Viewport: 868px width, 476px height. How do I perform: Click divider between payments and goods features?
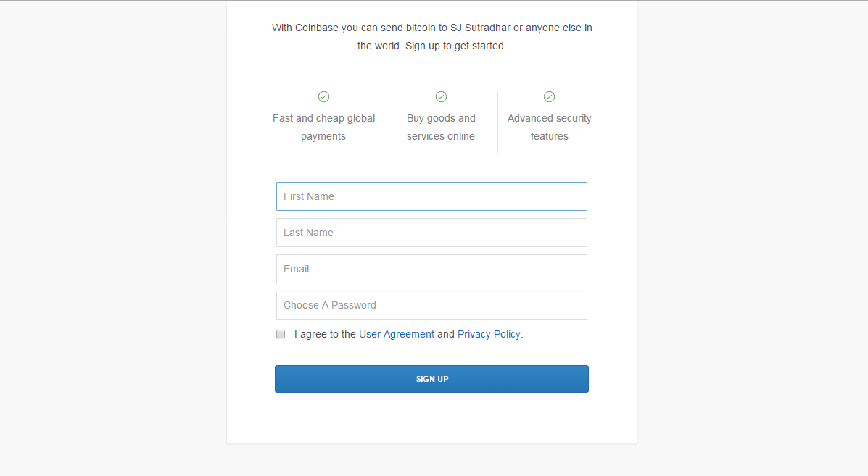(x=384, y=122)
